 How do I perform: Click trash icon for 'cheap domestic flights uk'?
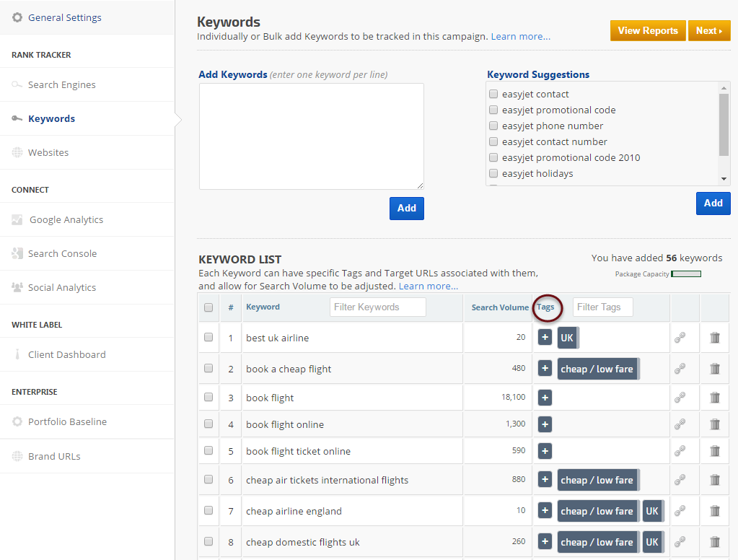tap(715, 542)
